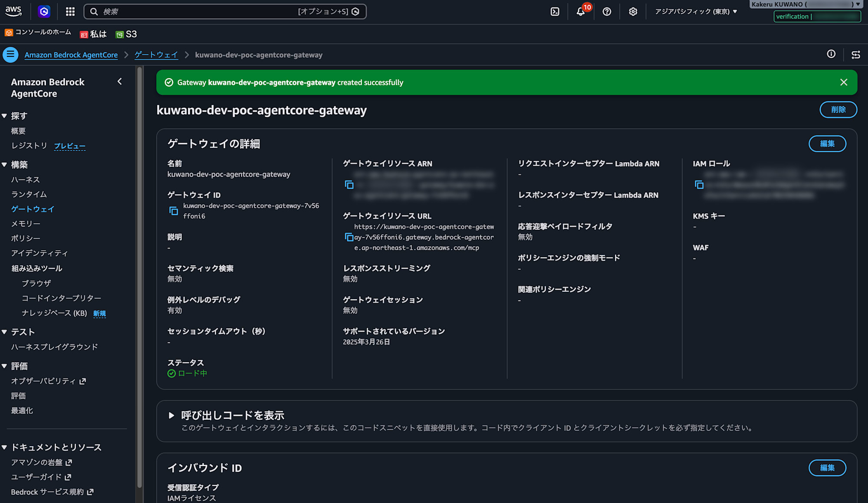Collapse the テスト navigation section

pyautogui.click(x=4, y=332)
